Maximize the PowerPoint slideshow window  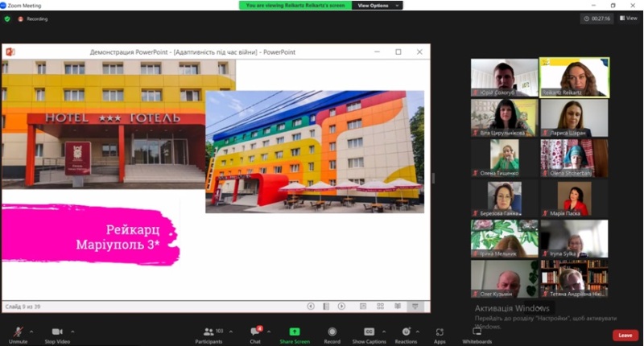pos(398,51)
